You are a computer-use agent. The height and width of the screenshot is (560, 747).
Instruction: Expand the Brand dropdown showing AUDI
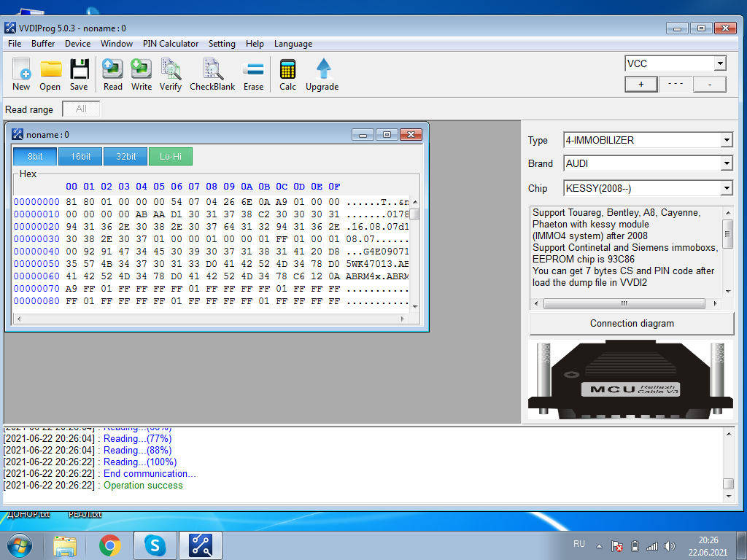727,164
